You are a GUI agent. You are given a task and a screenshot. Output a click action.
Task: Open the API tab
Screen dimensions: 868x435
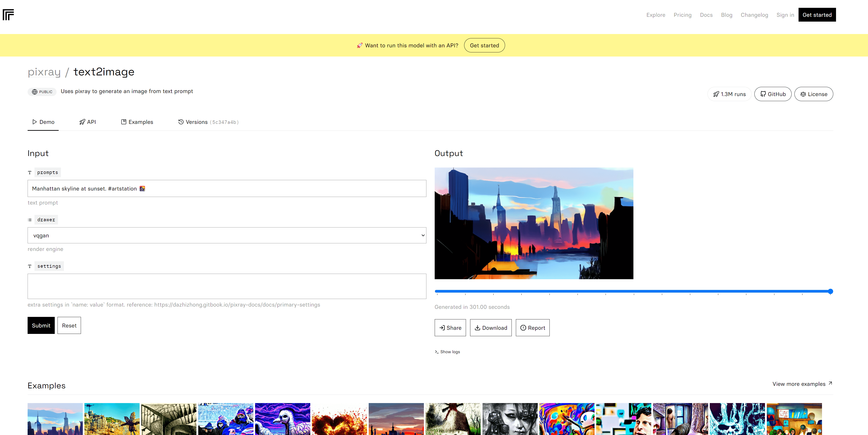point(88,122)
